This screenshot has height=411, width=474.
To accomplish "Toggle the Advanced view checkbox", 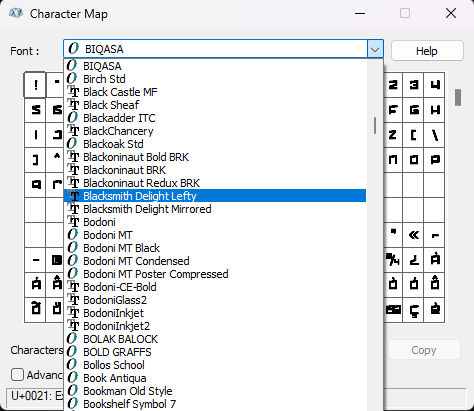I will (17, 375).
